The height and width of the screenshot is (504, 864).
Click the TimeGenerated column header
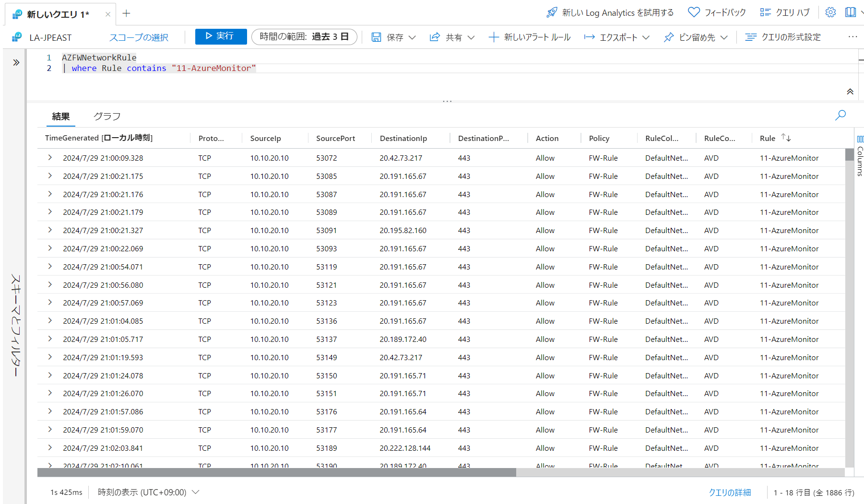(x=99, y=138)
